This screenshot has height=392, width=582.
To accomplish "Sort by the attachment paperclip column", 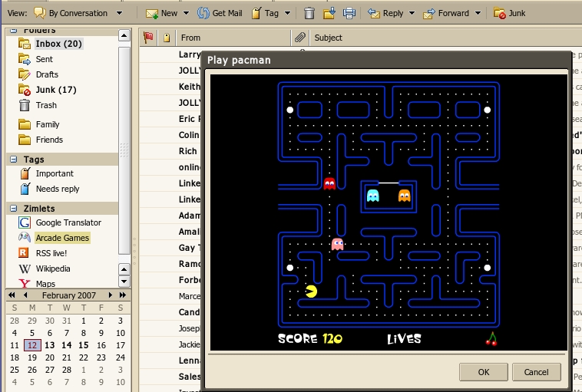I will click(300, 37).
